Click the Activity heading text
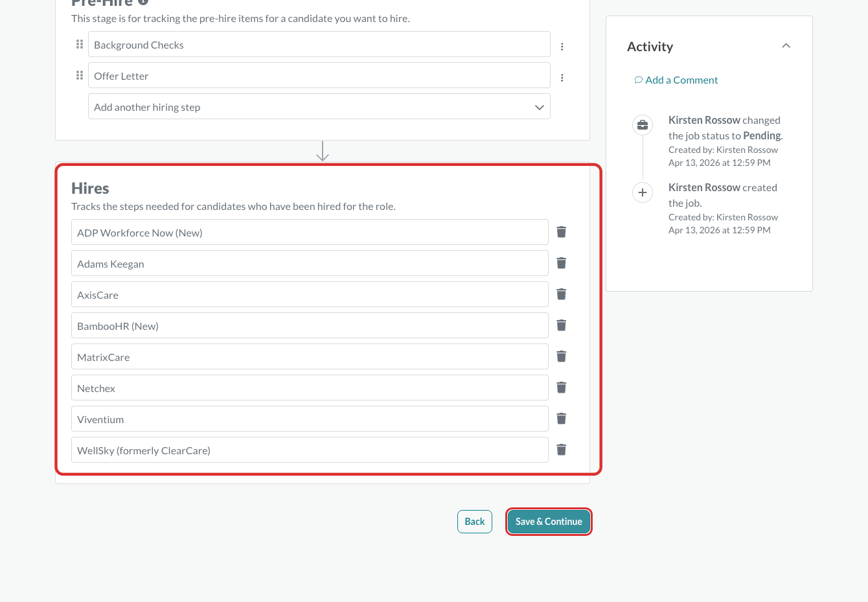The width and height of the screenshot is (868, 602). [650, 47]
